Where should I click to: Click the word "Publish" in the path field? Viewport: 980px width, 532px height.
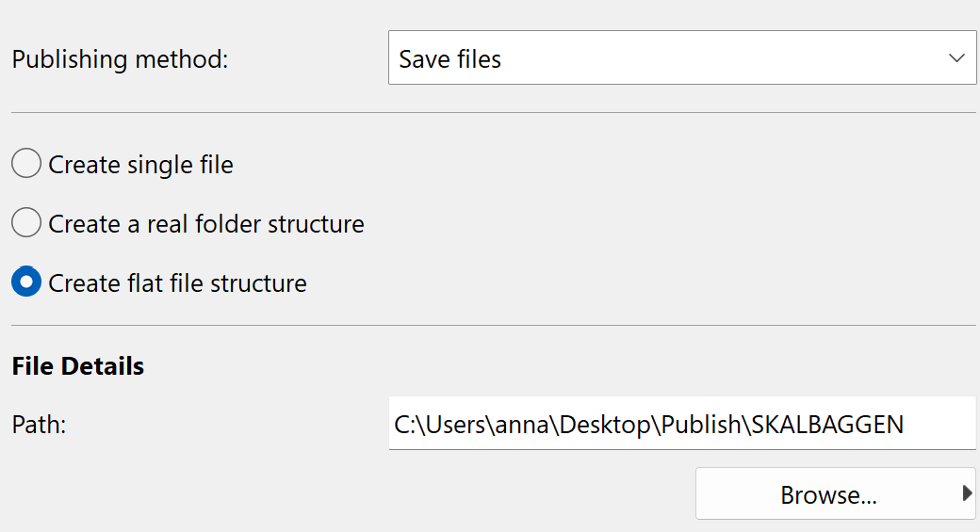(x=701, y=425)
